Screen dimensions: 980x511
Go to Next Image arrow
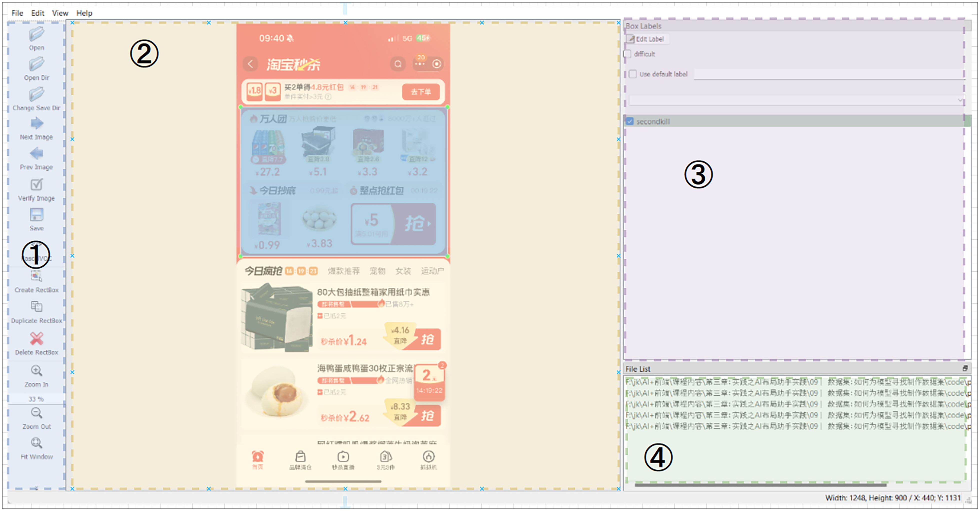tap(36, 123)
